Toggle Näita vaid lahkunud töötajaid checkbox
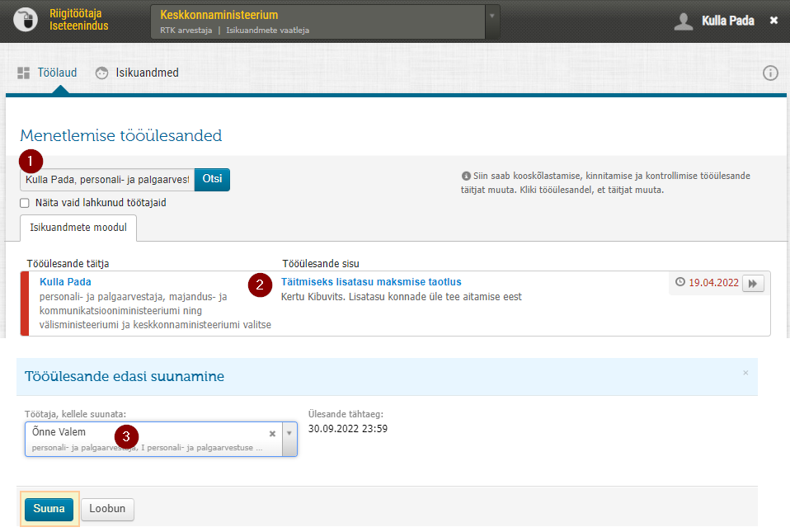 point(24,203)
